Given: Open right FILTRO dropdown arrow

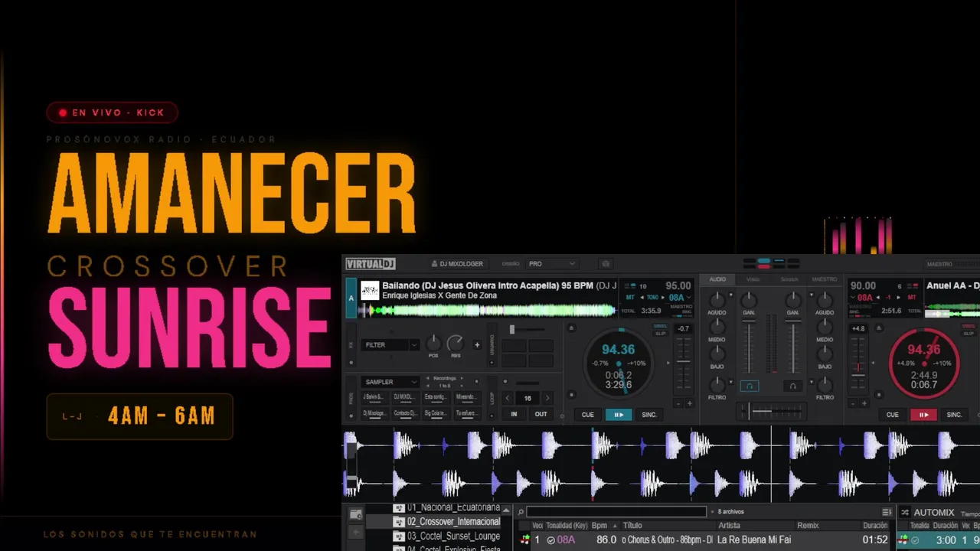Looking at the screenshot, I should 811,381.
